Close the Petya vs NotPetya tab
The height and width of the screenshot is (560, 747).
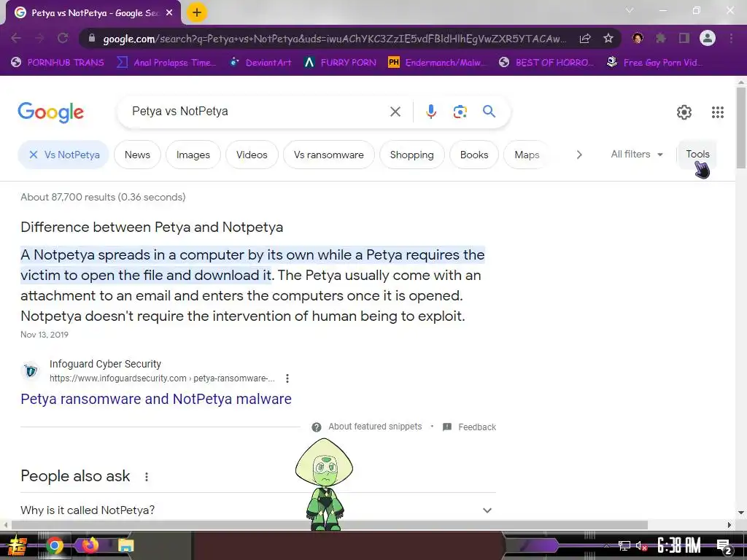[169, 13]
